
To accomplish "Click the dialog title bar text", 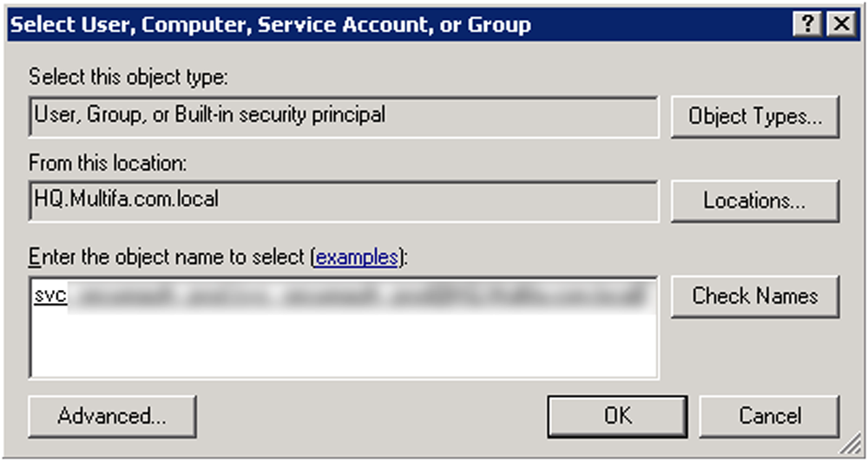I will [x=270, y=24].
